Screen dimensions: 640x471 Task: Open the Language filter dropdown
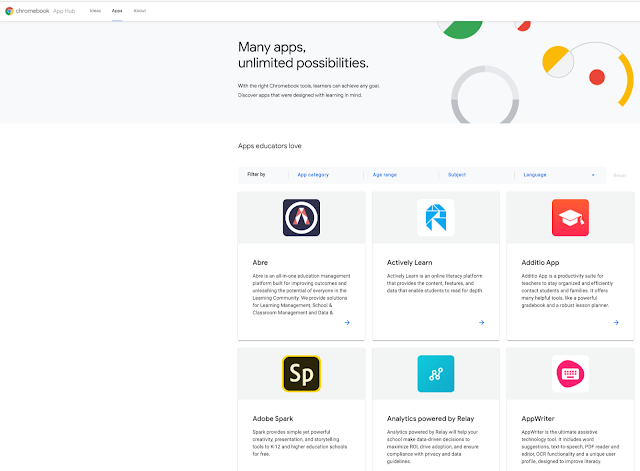pyautogui.click(x=558, y=175)
